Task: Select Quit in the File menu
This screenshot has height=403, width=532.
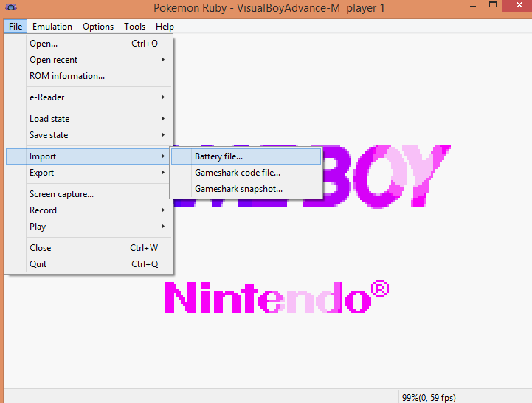Action: 89,264
